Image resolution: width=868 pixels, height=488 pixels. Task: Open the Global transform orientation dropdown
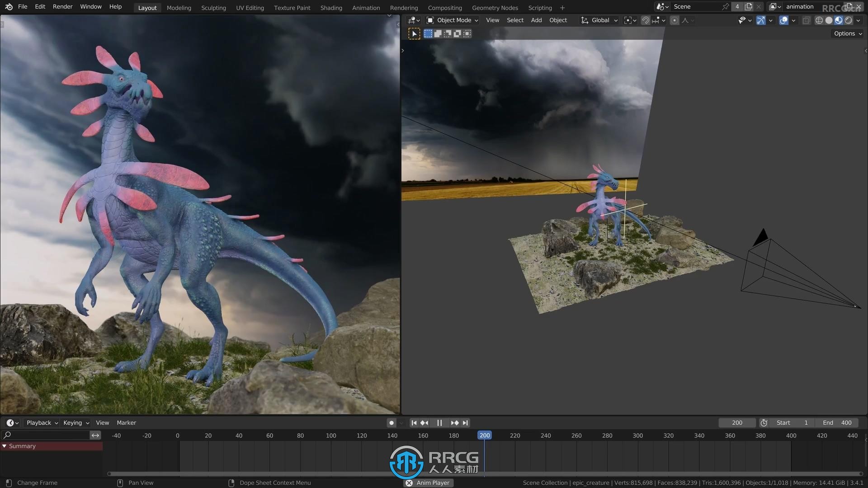599,20
